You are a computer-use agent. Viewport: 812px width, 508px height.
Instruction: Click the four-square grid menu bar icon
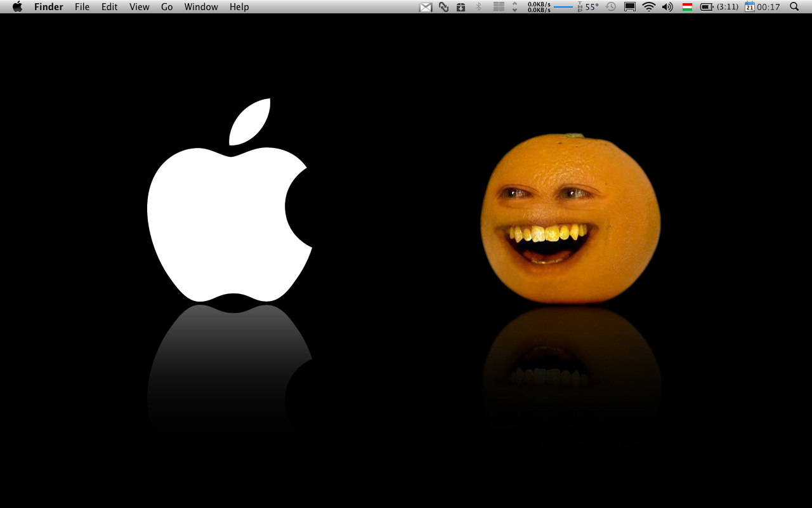click(x=499, y=7)
